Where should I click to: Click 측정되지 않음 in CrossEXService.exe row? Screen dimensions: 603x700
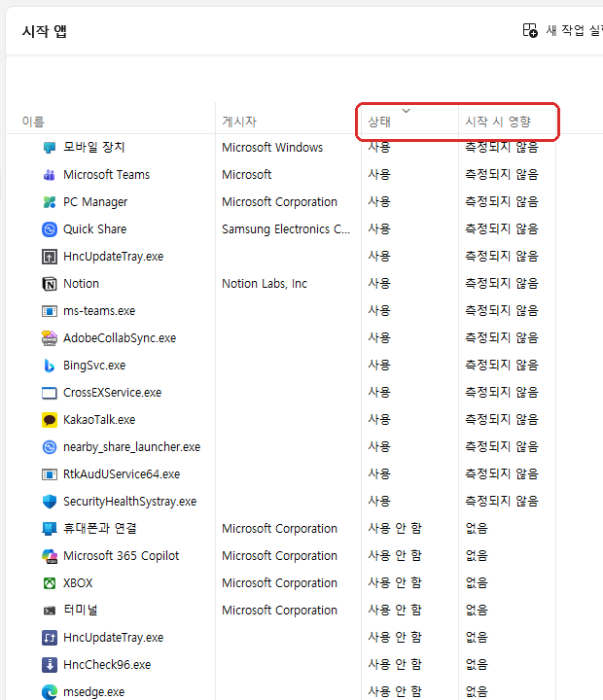pyautogui.click(x=502, y=393)
